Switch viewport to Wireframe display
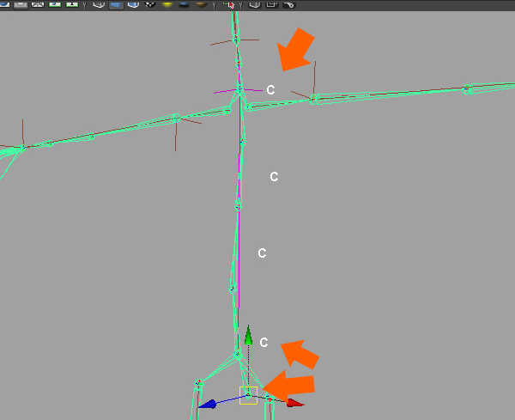Image resolution: width=515 pixels, height=420 pixels. pos(99,4)
